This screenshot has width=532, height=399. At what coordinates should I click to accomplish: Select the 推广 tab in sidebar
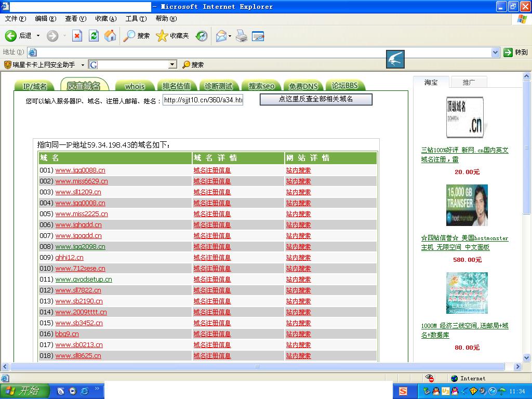(x=468, y=82)
